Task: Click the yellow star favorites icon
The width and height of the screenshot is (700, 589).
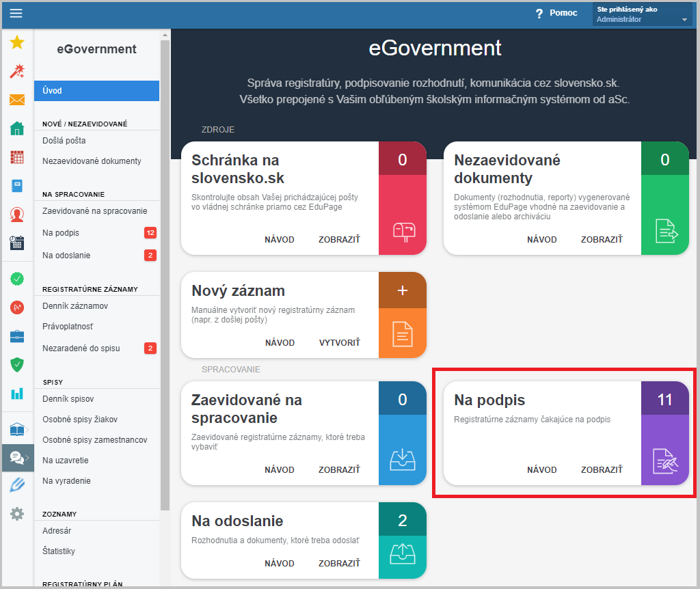Action: click(17, 42)
